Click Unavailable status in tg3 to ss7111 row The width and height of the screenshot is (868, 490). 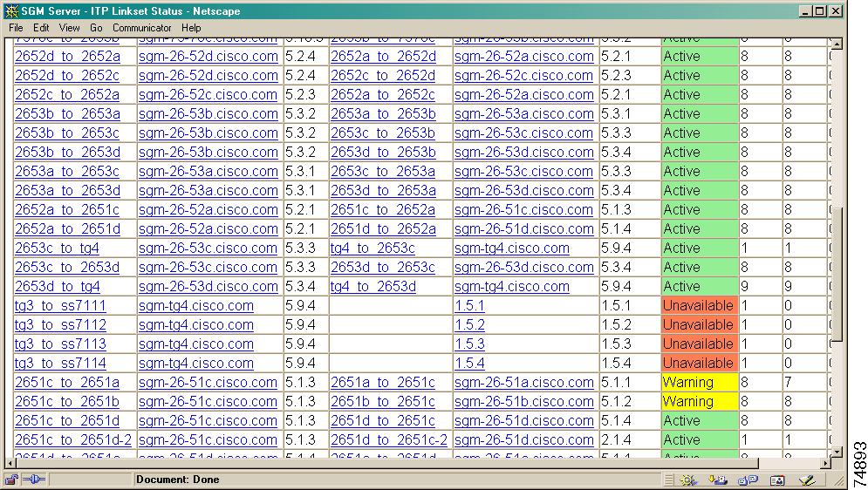tap(698, 306)
